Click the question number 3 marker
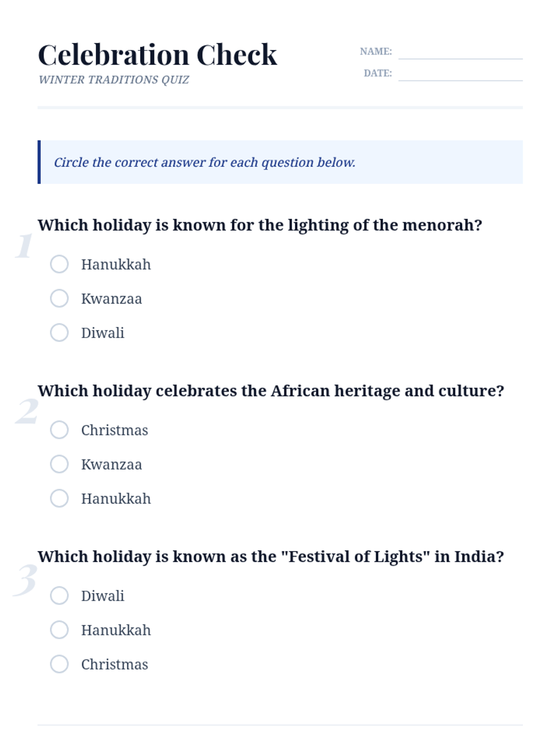The height and width of the screenshot is (747, 560). point(25,579)
